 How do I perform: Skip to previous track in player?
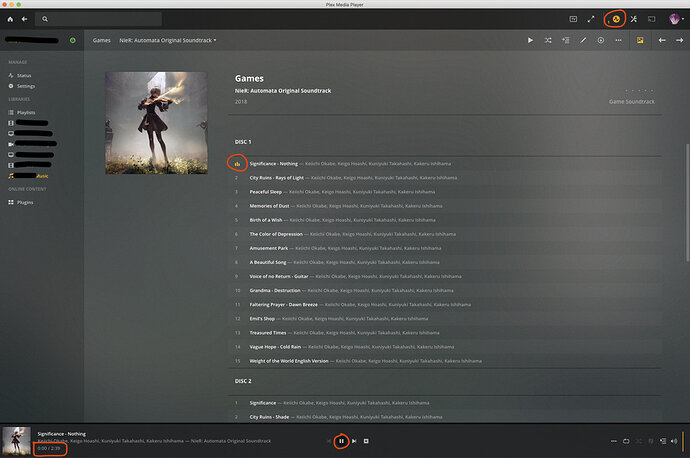pyautogui.click(x=329, y=441)
